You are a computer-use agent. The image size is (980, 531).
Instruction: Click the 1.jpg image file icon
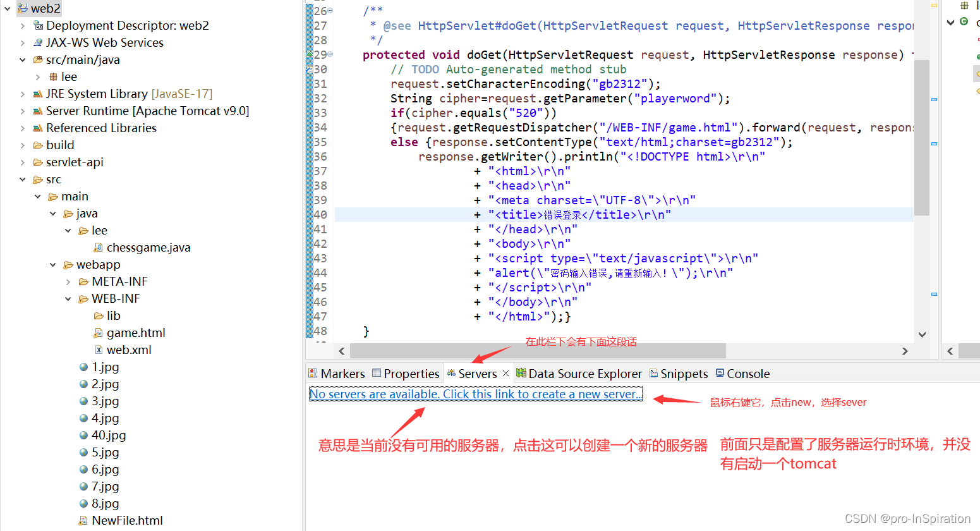pos(83,367)
